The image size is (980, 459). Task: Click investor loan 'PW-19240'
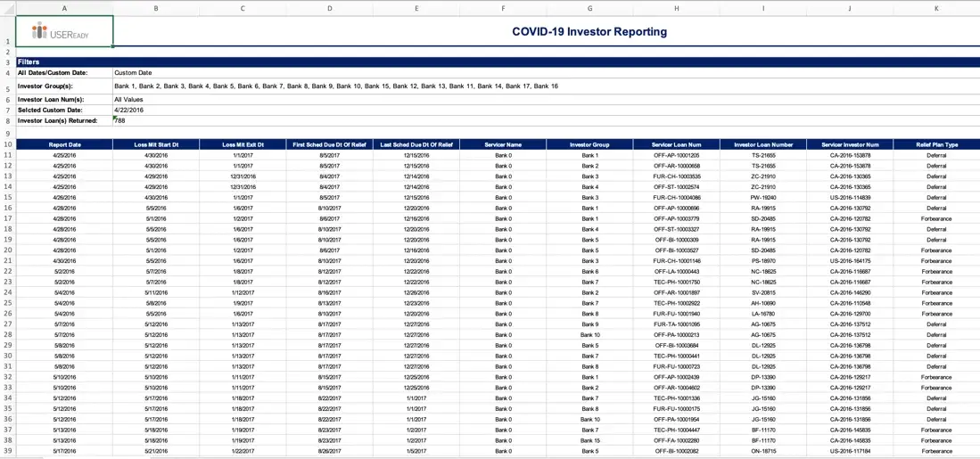tap(763, 197)
